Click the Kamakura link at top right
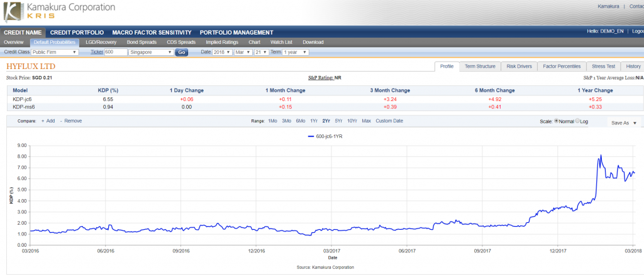This screenshot has width=644, height=275. [x=608, y=6]
